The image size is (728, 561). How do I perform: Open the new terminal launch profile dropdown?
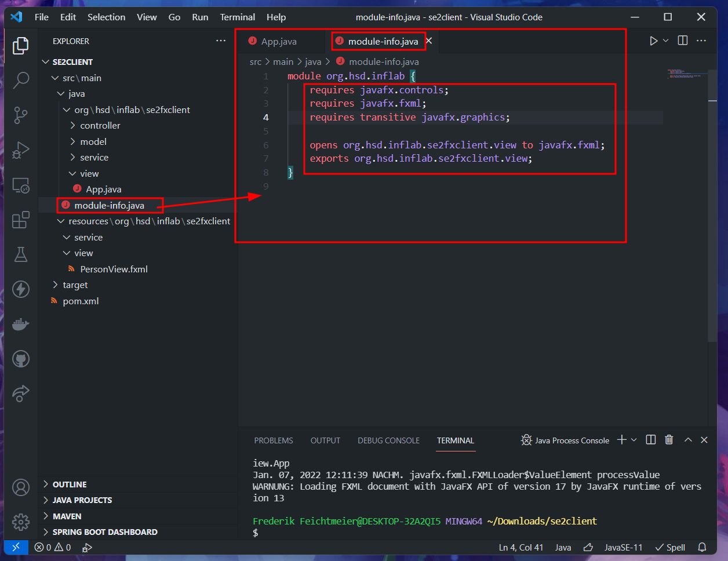634,440
